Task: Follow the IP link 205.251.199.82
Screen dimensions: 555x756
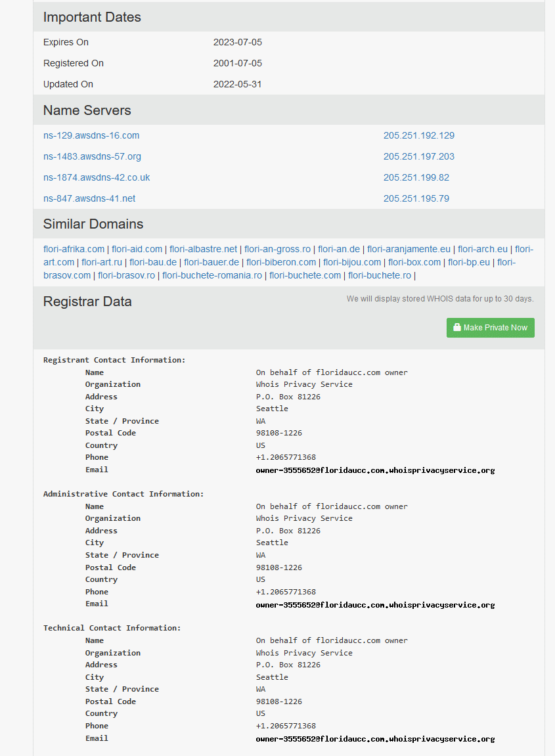Action: [416, 177]
